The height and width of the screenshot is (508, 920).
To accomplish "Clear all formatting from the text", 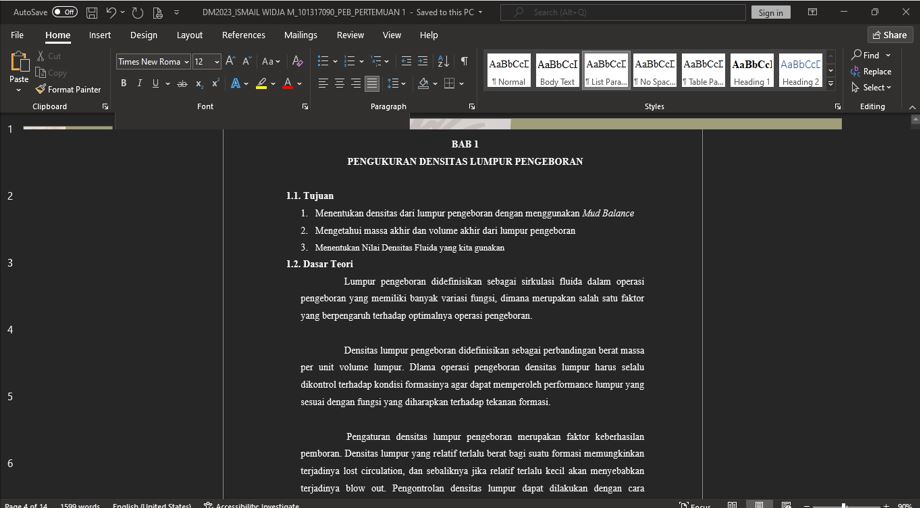I will (297, 61).
